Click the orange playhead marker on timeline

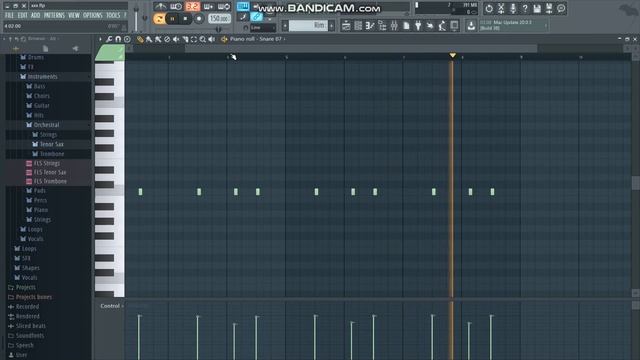coord(452,55)
